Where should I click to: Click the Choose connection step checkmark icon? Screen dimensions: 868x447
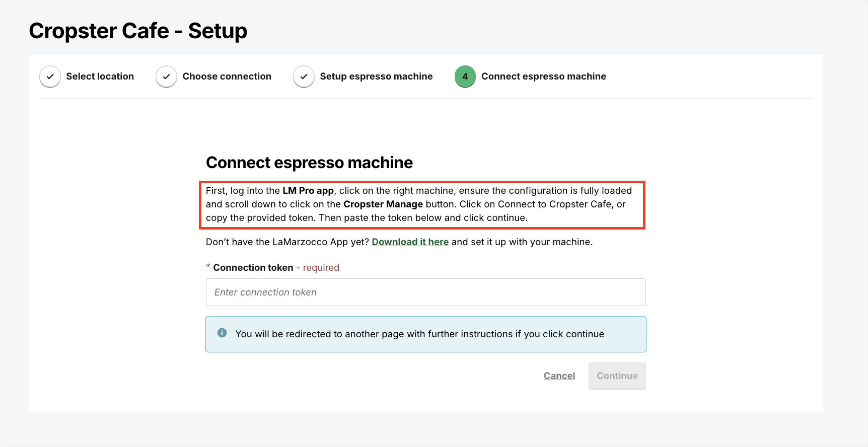[166, 77]
